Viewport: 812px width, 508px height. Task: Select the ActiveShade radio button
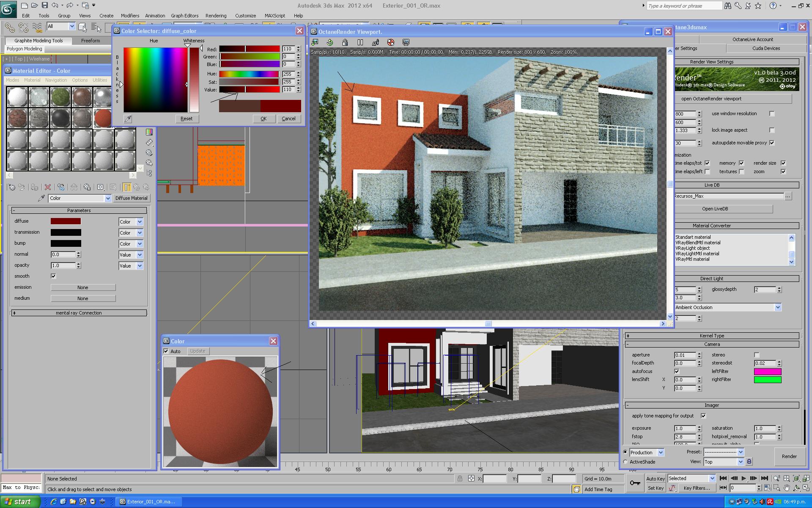(625, 462)
